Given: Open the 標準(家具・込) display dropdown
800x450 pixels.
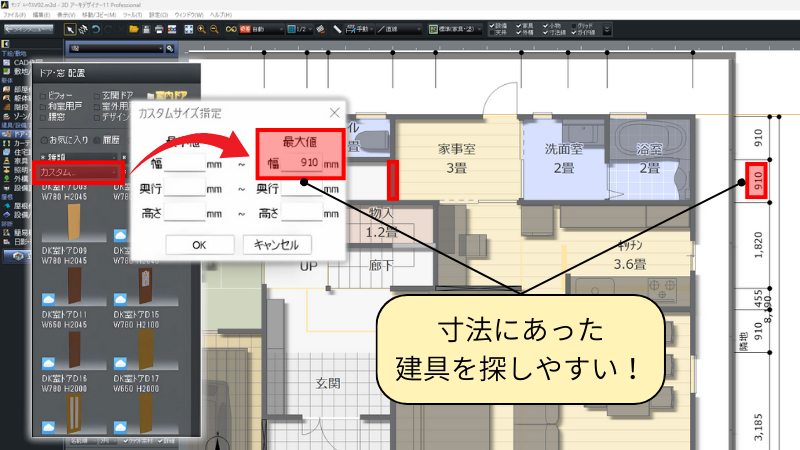Looking at the screenshot, I should point(455,30).
